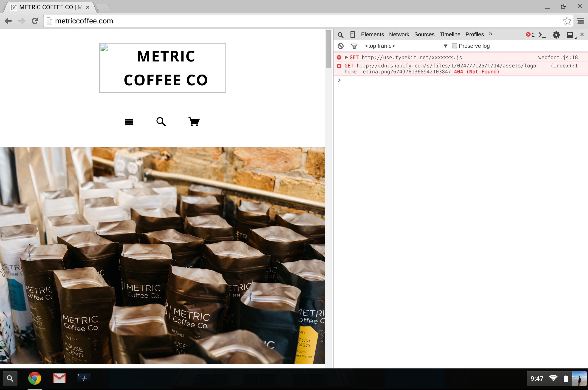
Task: Switch to the Sources panel
Action: (x=424, y=35)
